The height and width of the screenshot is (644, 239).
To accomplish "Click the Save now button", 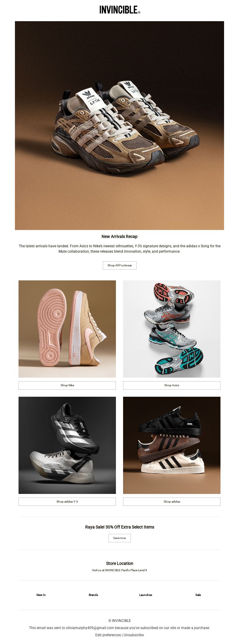I will [x=119, y=538].
